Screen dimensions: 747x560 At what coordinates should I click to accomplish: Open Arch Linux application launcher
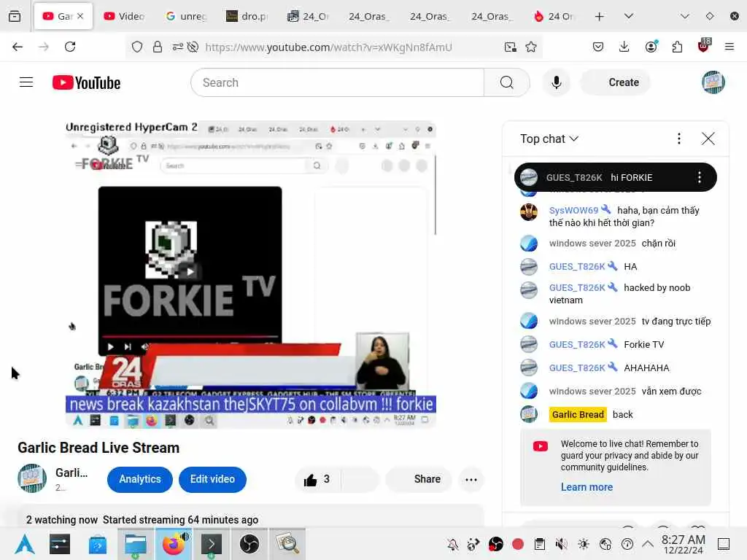(x=25, y=544)
